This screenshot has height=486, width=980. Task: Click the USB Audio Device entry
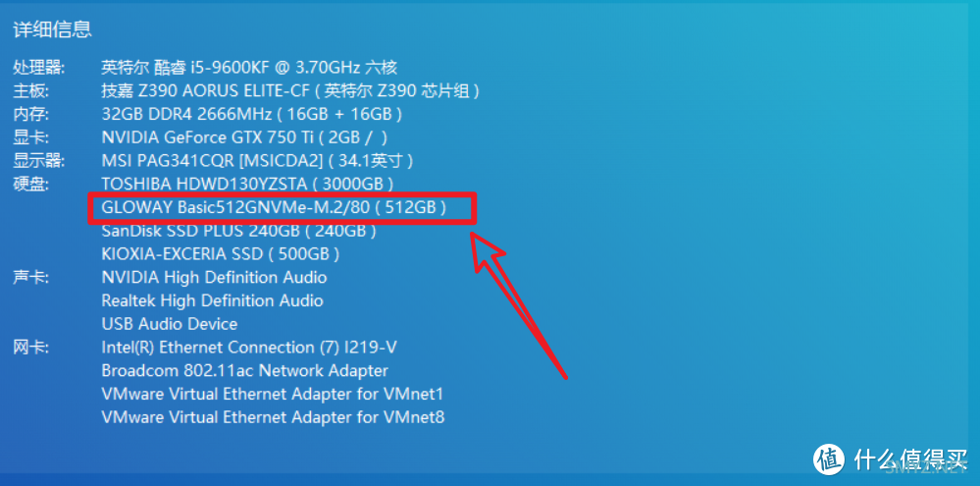170,324
